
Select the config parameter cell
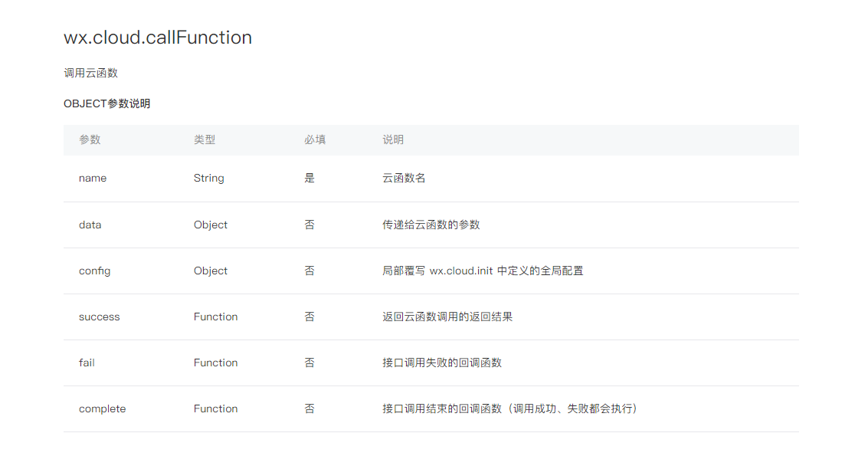[x=94, y=271]
